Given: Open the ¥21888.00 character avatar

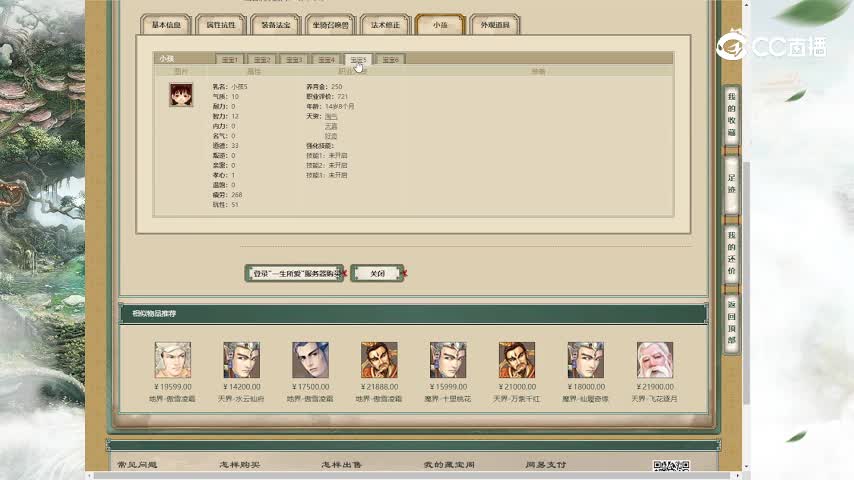Looking at the screenshot, I should tap(379, 360).
